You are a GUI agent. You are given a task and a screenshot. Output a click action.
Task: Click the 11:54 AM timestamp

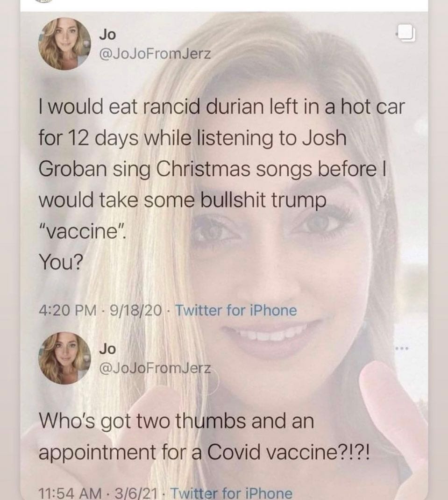[x=70, y=493]
